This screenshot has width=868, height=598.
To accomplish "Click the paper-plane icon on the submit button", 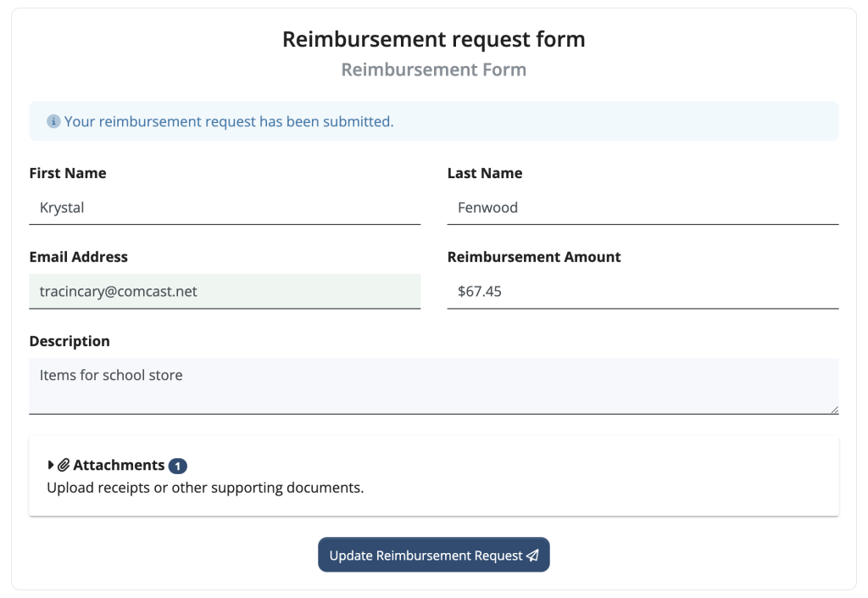I will [x=532, y=555].
